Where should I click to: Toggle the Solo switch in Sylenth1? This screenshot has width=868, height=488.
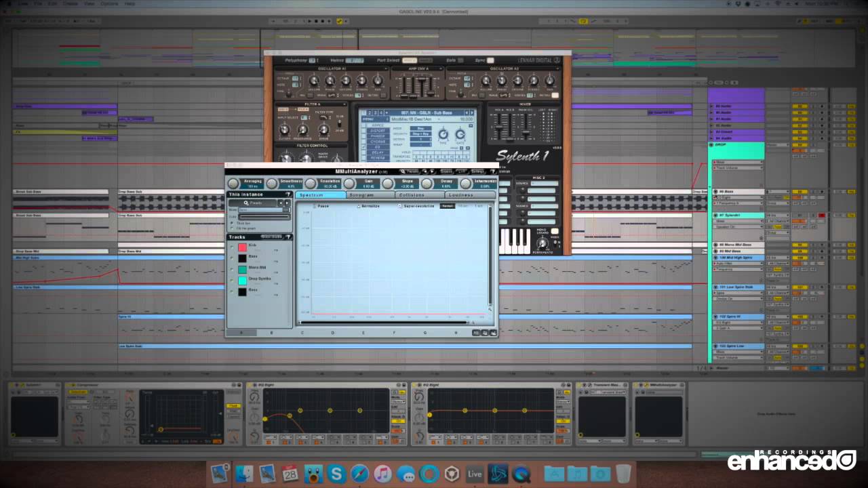pyautogui.click(x=460, y=60)
